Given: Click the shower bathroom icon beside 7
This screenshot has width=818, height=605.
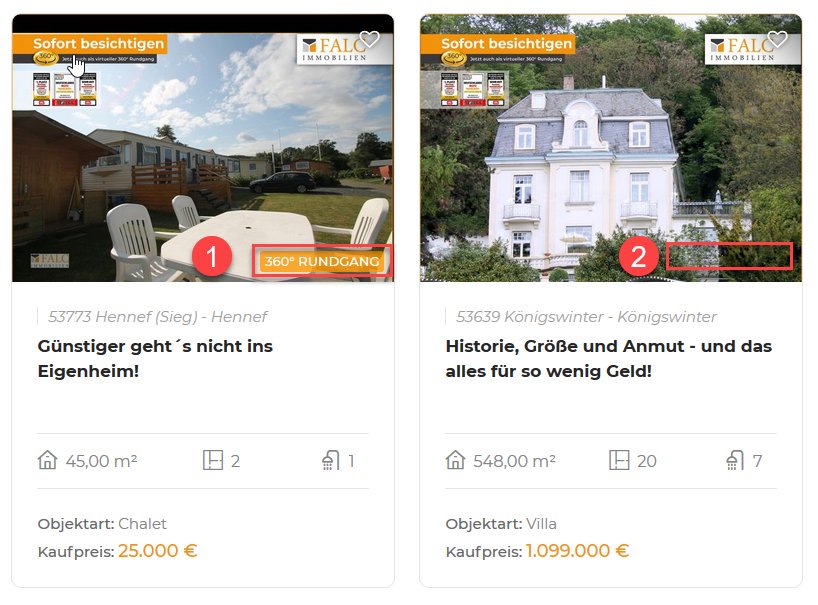Looking at the screenshot, I should coord(735,460).
